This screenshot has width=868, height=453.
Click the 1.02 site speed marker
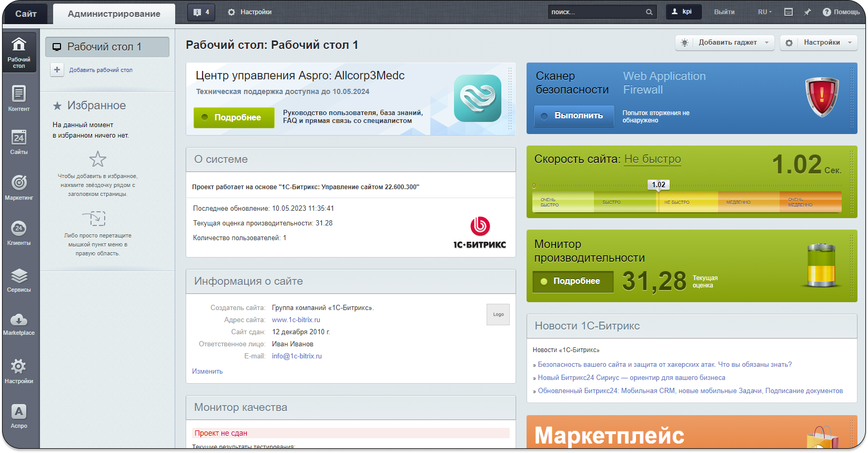(658, 184)
